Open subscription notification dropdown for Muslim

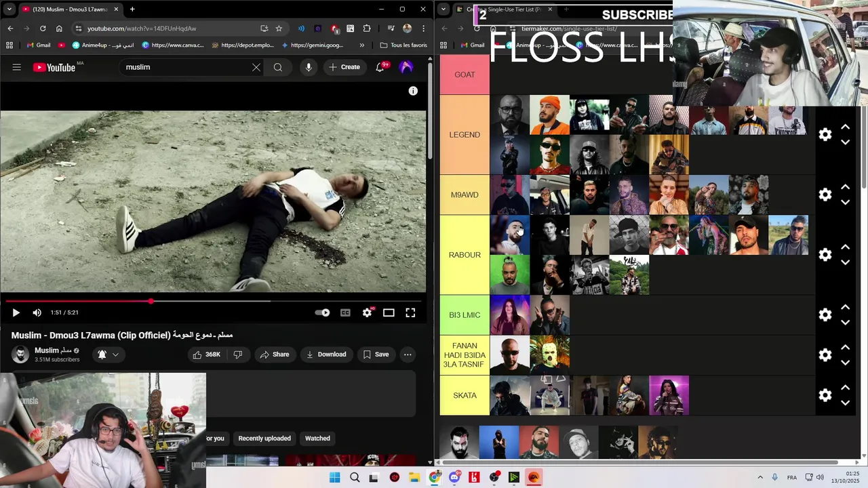click(x=108, y=354)
